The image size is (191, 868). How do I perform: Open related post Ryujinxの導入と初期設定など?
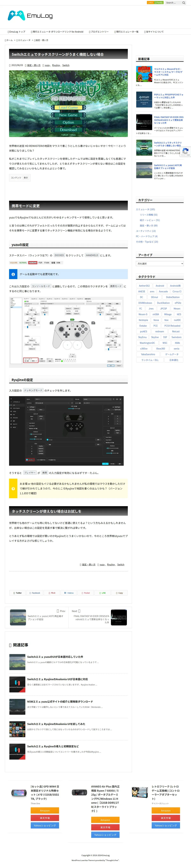click(53, 746)
